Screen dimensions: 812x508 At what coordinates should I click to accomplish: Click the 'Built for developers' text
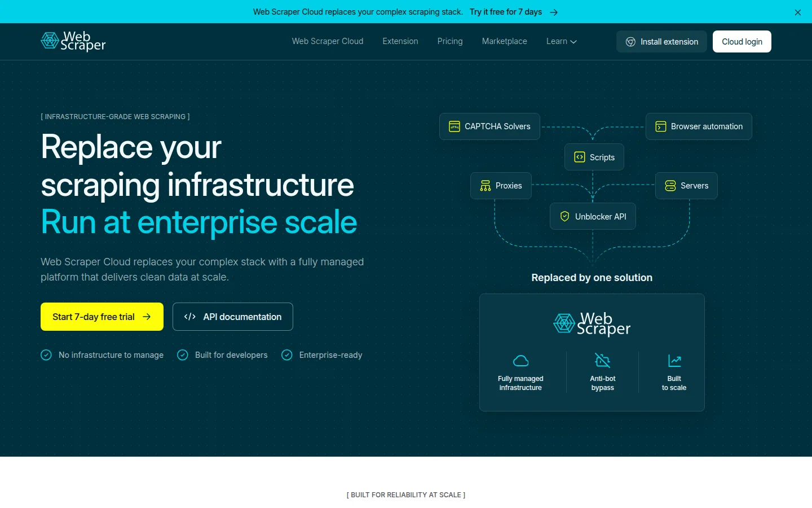point(231,355)
